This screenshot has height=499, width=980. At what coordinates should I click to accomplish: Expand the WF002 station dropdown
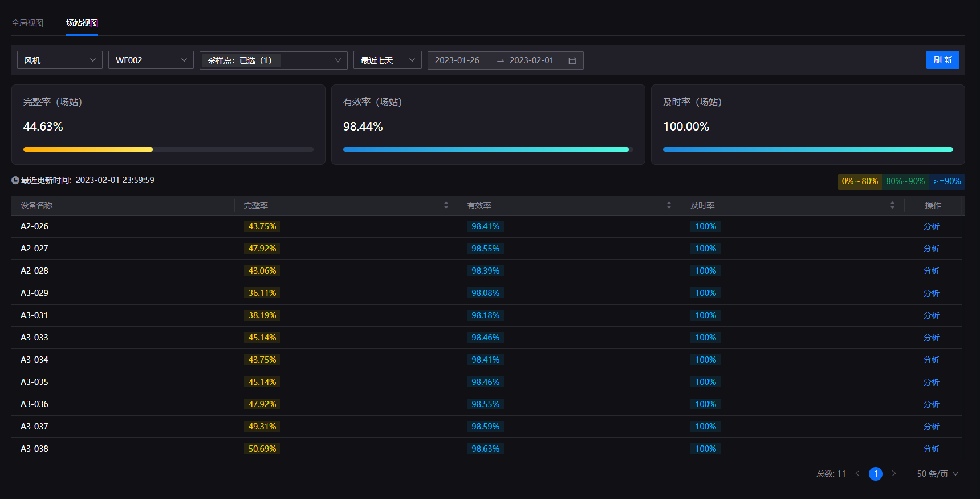pos(151,60)
